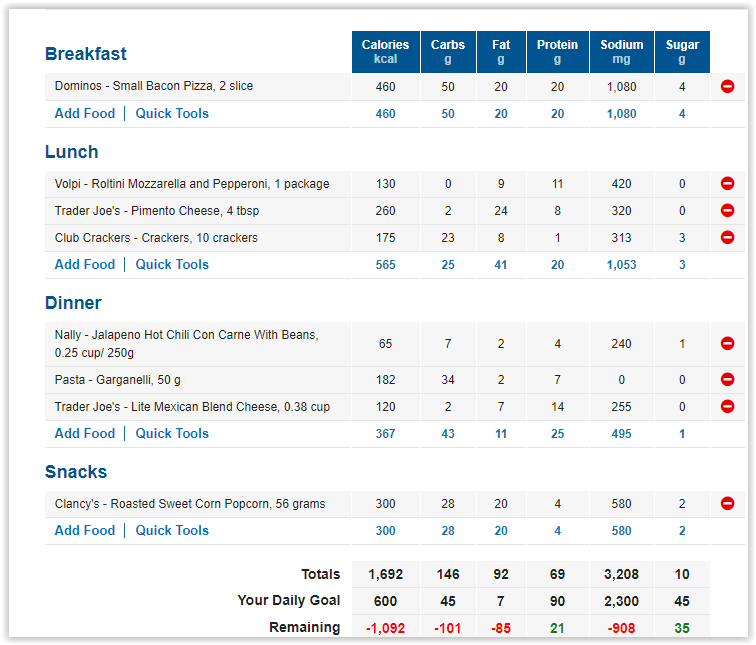Delete Clancy's Roasted Sweet Corn Popcorn entry
Image resolution: width=756 pixels, height=645 pixels.
click(727, 504)
